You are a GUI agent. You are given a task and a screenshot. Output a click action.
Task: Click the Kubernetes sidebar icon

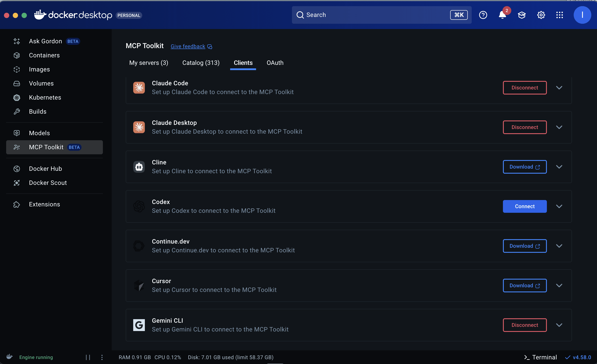pyautogui.click(x=17, y=97)
